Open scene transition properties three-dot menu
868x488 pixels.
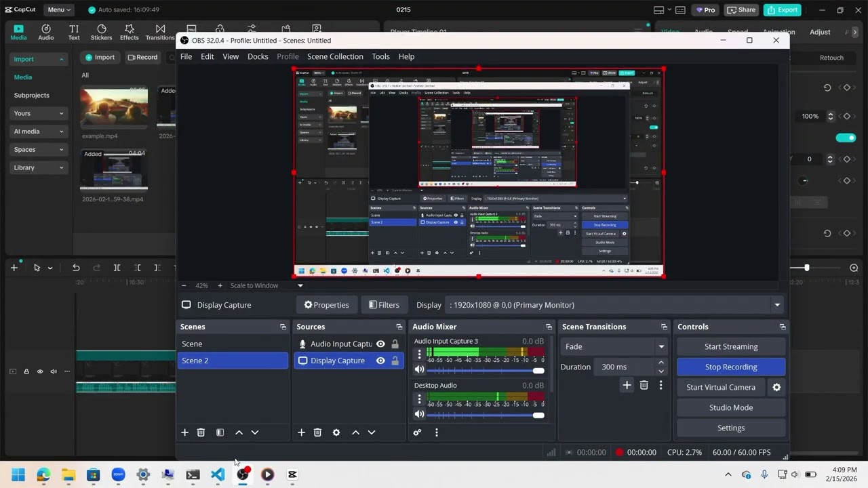(660, 385)
